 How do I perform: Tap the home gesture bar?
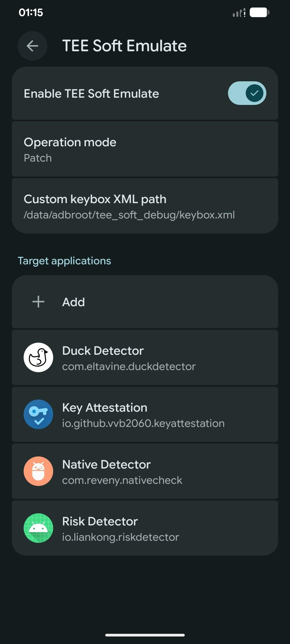(x=145, y=635)
